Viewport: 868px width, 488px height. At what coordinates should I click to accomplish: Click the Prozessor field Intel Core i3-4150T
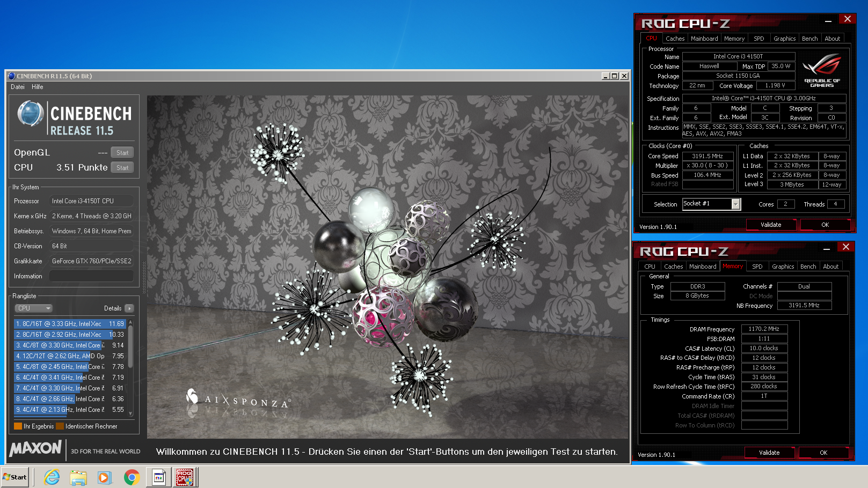(91, 201)
